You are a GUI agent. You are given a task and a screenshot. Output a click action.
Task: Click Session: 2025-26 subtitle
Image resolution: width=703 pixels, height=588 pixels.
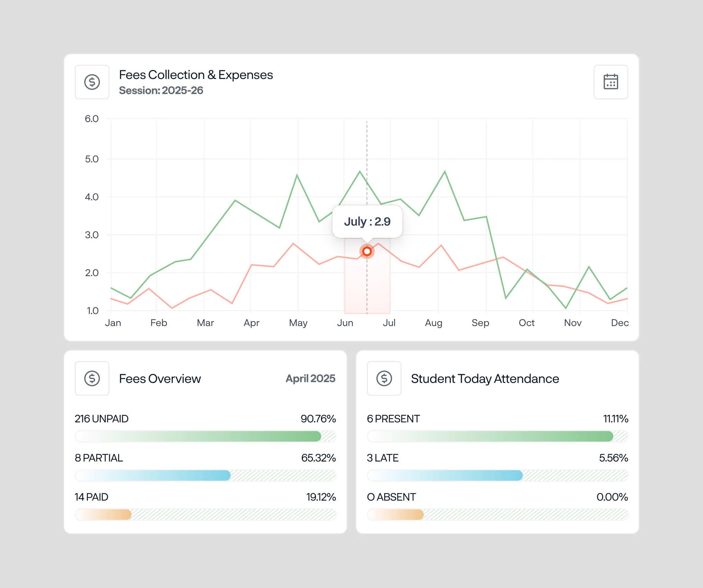pos(161,91)
